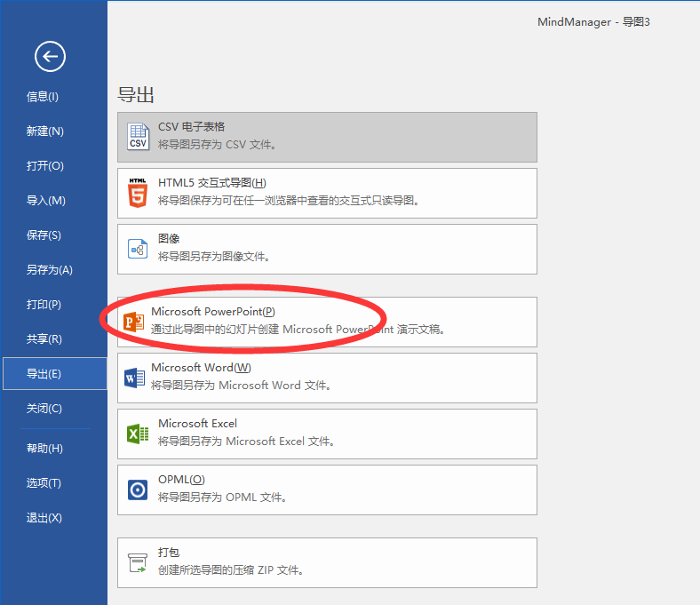
Task: Open the 共享(R) sidebar item
Action: [x=44, y=338]
